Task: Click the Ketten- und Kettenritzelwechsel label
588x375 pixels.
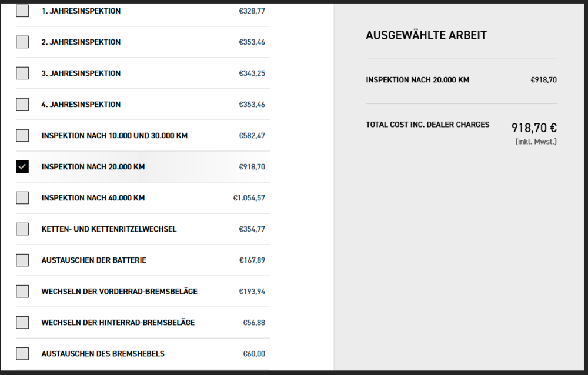Action: tap(109, 229)
